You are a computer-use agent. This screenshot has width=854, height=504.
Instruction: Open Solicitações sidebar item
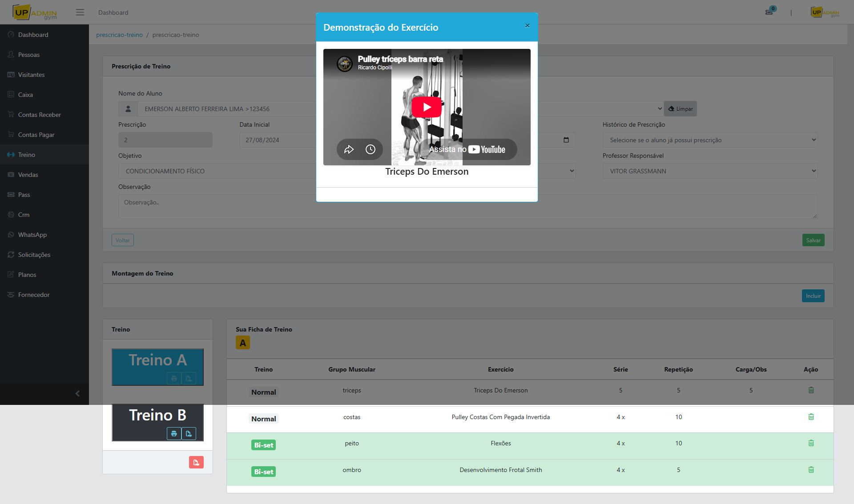44,255
